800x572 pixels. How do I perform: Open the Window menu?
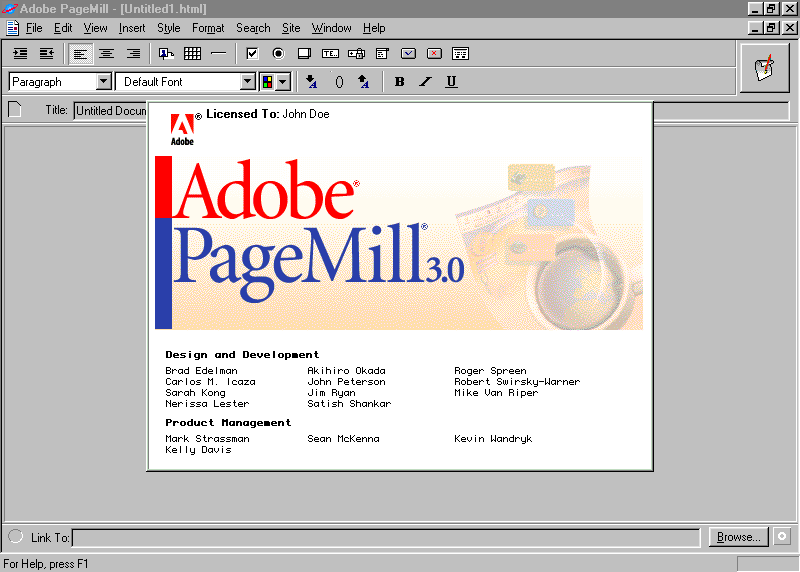pyautogui.click(x=331, y=28)
